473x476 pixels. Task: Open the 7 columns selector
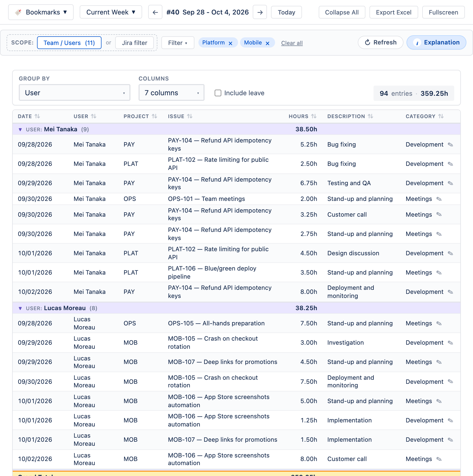coord(172,93)
